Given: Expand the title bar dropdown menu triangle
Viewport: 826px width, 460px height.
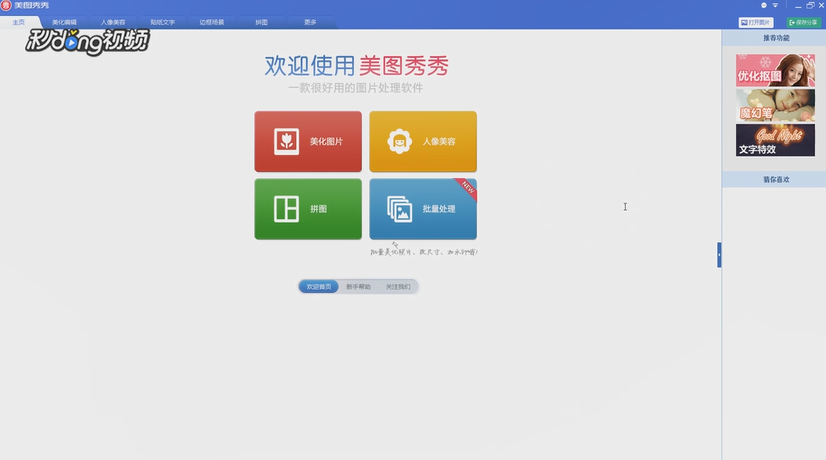Looking at the screenshot, I should pyautogui.click(x=775, y=5).
